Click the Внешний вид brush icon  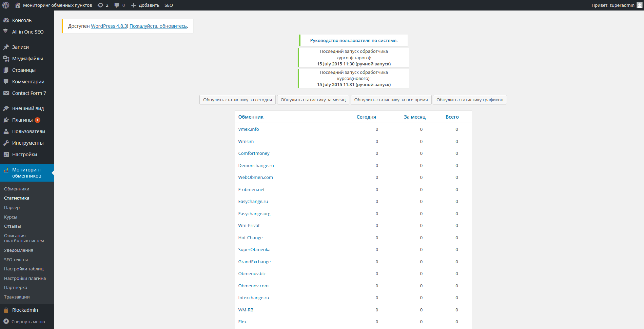[x=6, y=108]
